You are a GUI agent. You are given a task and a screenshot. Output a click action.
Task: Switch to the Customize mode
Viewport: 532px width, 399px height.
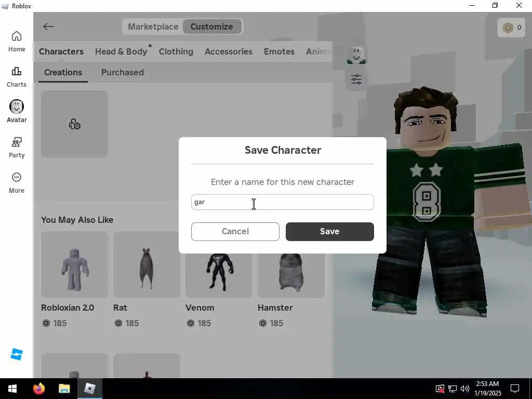(212, 26)
